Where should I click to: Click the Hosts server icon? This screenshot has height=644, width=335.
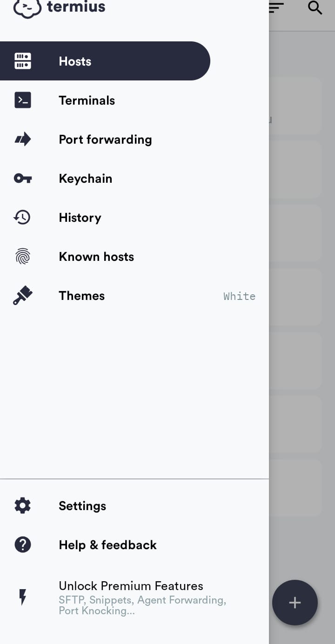tap(22, 61)
